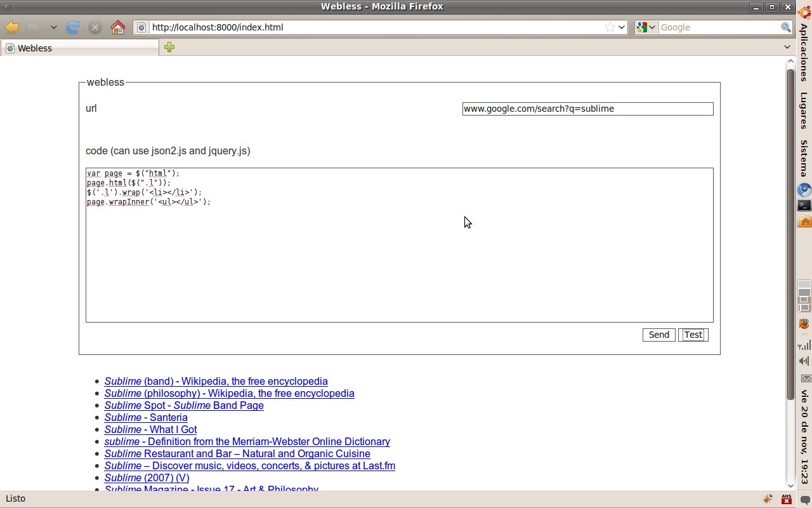Click the Stop loading icon

pos(95,27)
